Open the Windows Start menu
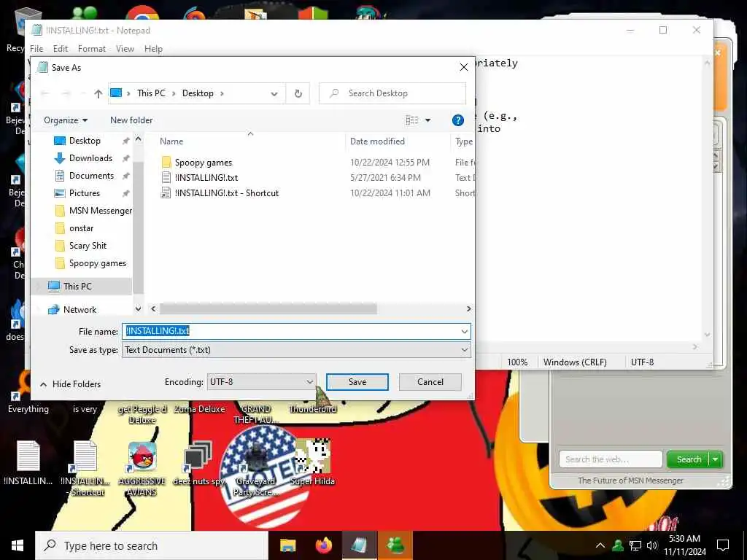The height and width of the screenshot is (560, 747). (x=18, y=545)
